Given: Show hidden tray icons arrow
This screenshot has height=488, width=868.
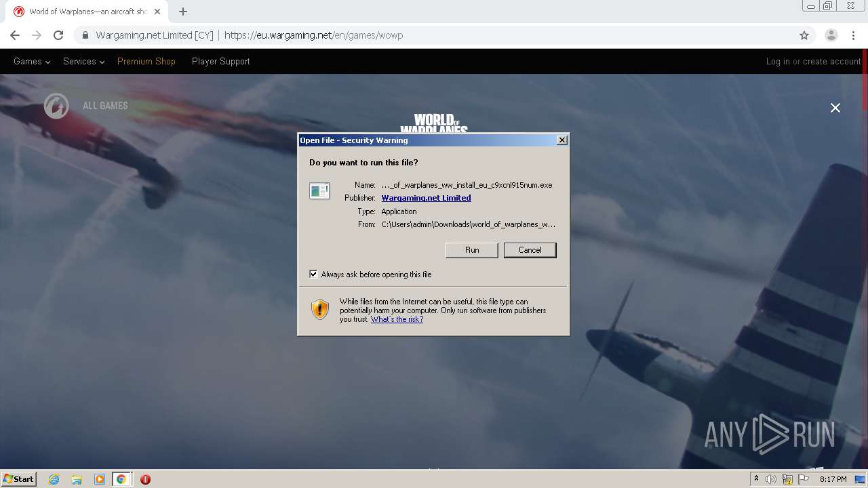Looking at the screenshot, I should coord(756,479).
